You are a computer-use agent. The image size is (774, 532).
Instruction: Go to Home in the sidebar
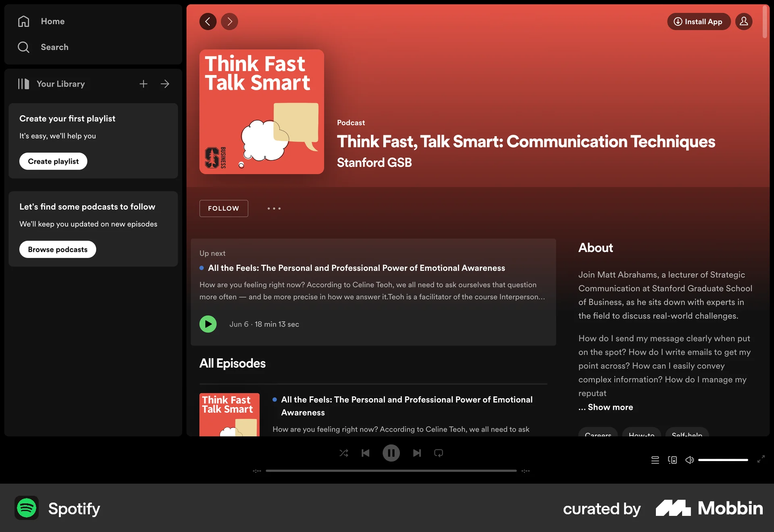pos(52,21)
